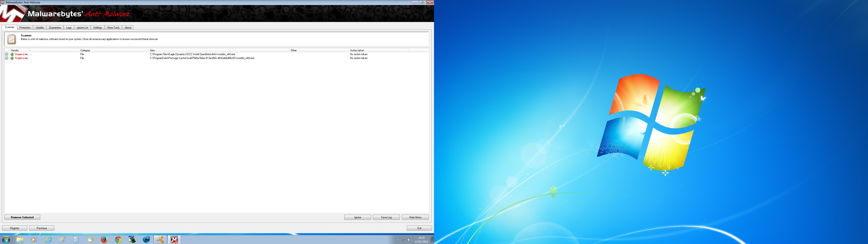Sort by the Item column header

point(219,50)
